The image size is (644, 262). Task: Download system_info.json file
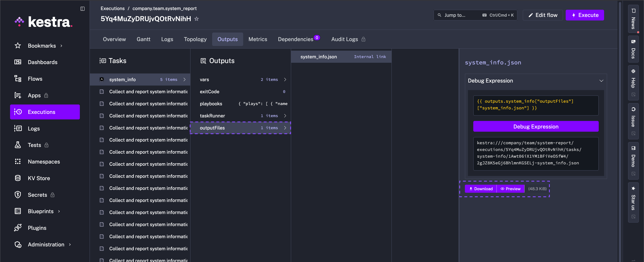480,189
